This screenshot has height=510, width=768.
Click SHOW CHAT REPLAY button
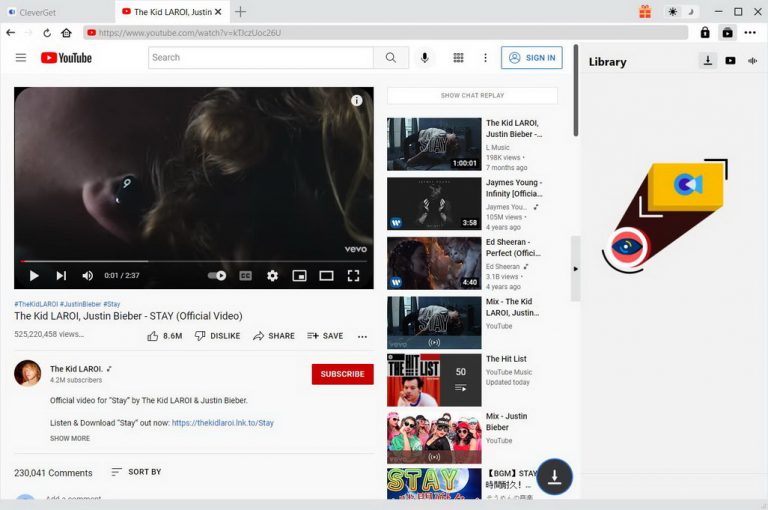472,96
